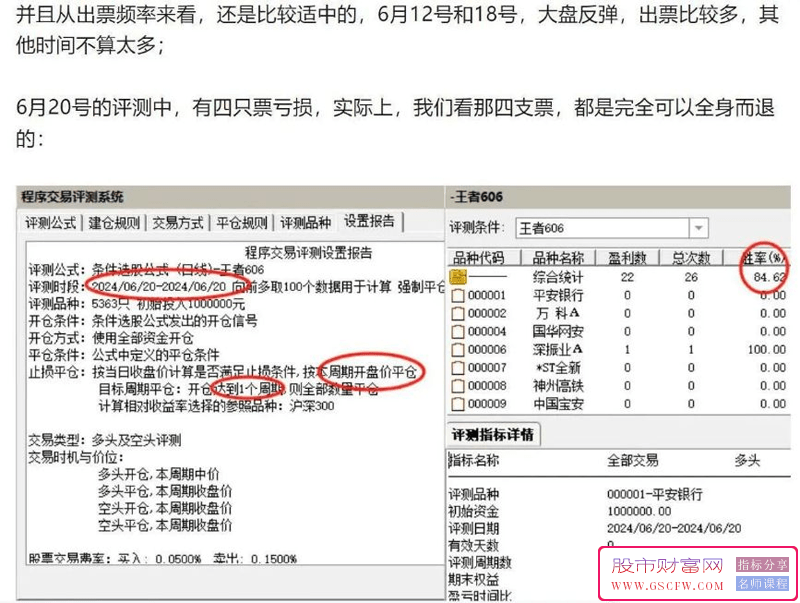Click the 全部交易 column header
This screenshot has width=800, height=603.
pyautogui.click(x=633, y=461)
